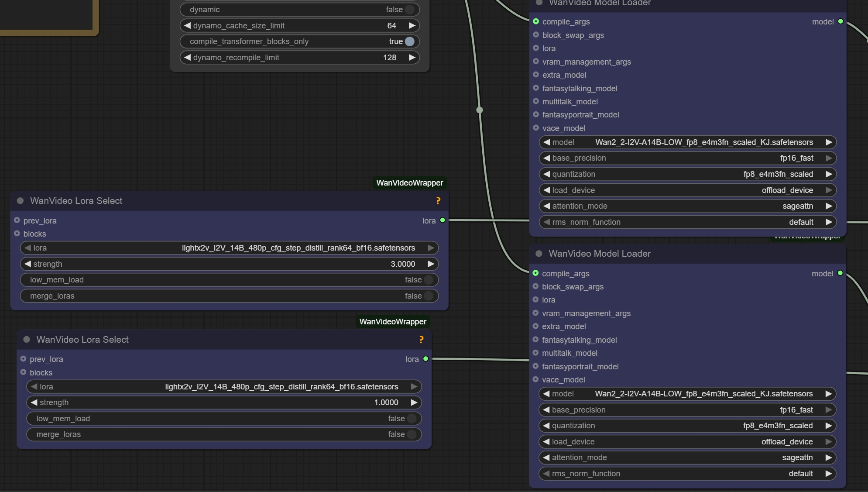Toggle compile_transformer_blocks_only switch
Viewport: 868px width, 492px height.
(x=409, y=41)
